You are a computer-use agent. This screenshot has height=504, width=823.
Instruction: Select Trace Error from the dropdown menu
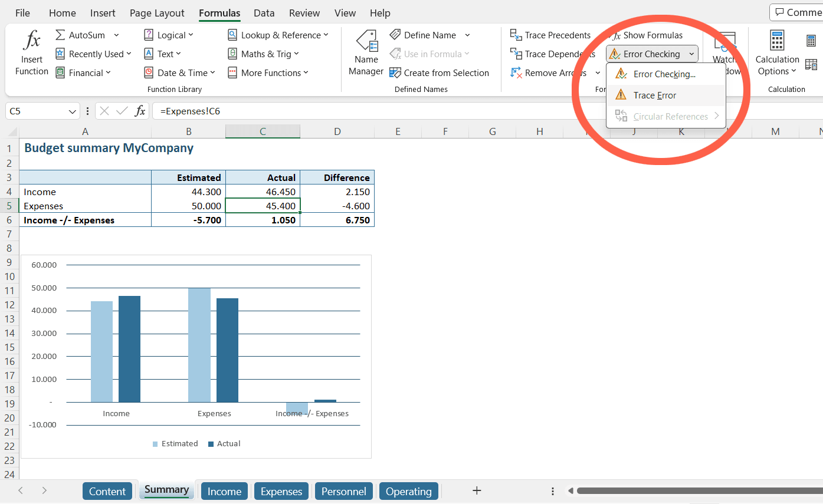coord(654,95)
